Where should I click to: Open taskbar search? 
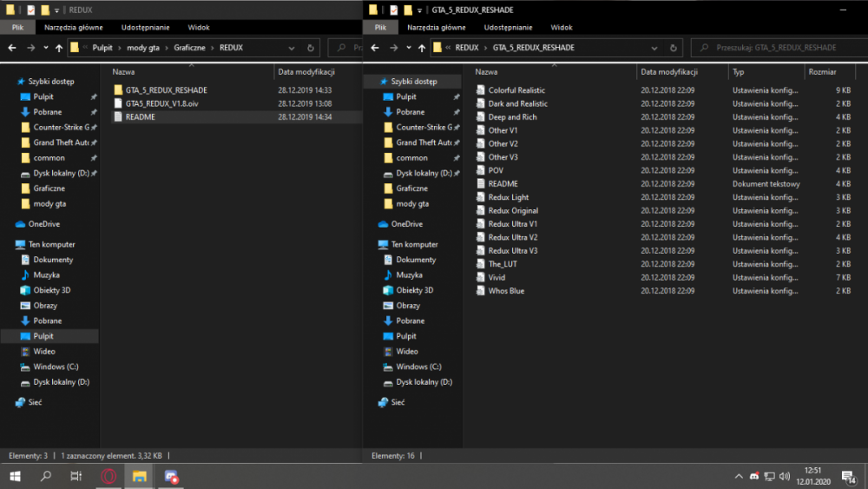pos(46,476)
